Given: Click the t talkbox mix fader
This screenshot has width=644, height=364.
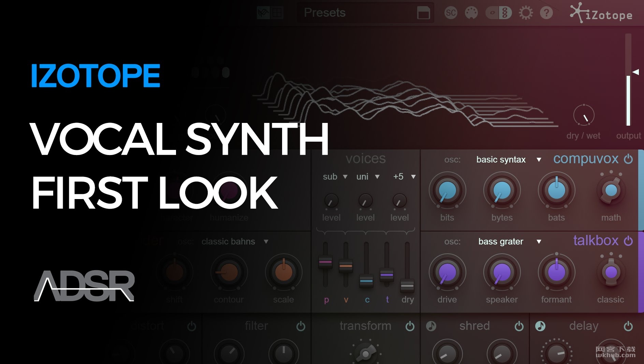Looking at the screenshot, I should pos(387,275).
